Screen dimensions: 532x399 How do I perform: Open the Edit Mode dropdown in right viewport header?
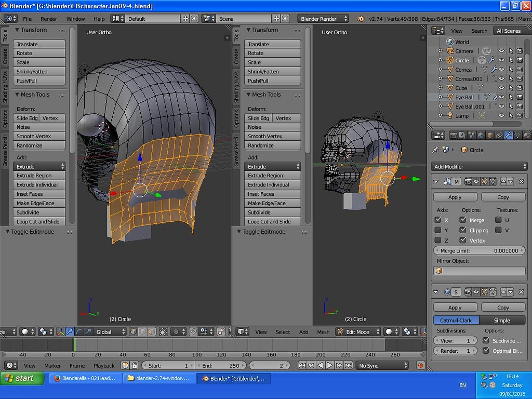(358, 331)
